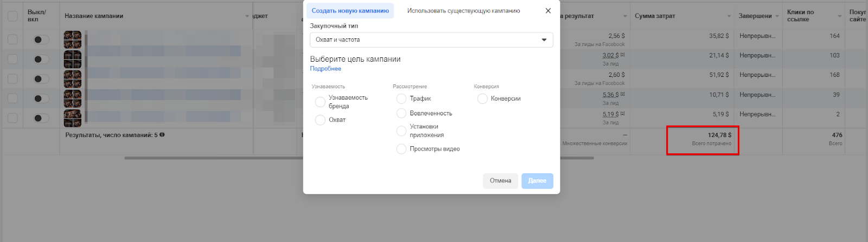Image resolution: width=868 pixels, height=242 pixels.
Task: Choose the Конверсии objective radio button
Action: (x=482, y=99)
